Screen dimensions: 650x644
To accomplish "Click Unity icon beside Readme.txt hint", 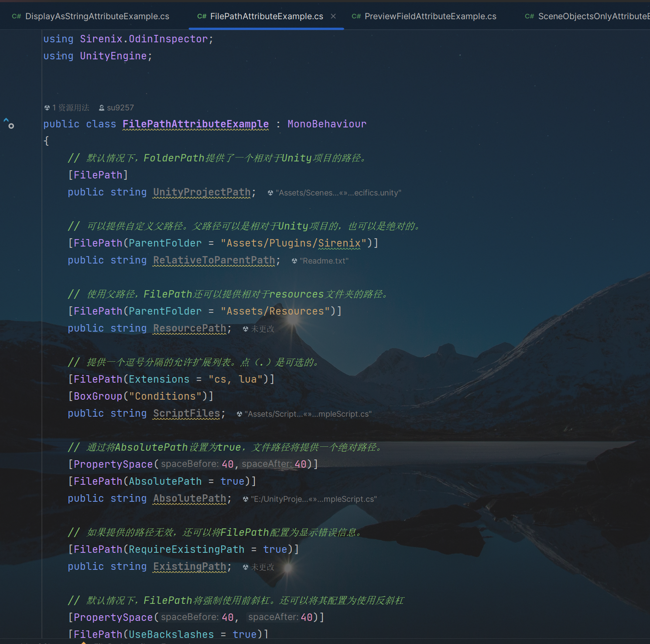I will [x=294, y=261].
